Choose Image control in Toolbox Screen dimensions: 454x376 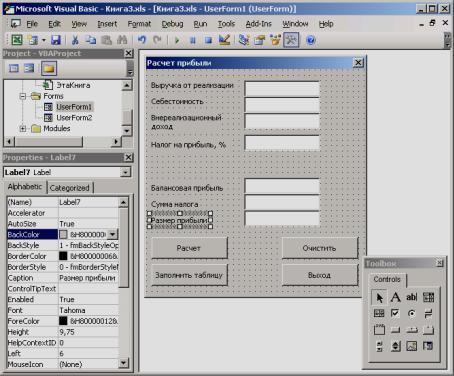(x=412, y=346)
